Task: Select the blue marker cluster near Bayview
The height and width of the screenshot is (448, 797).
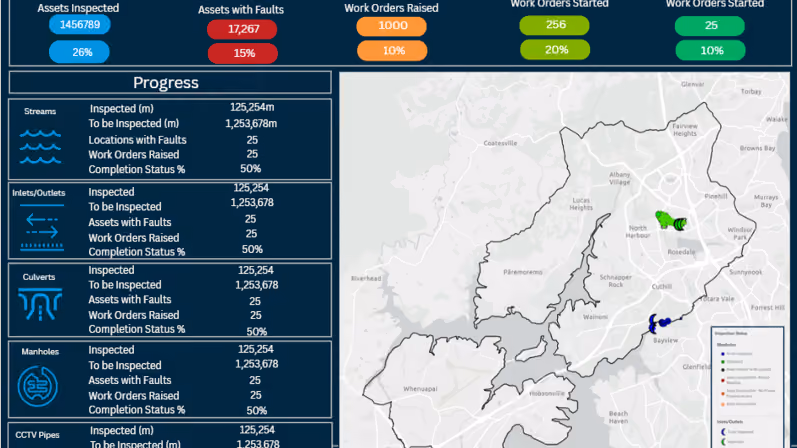Action: pyautogui.click(x=660, y=323)
